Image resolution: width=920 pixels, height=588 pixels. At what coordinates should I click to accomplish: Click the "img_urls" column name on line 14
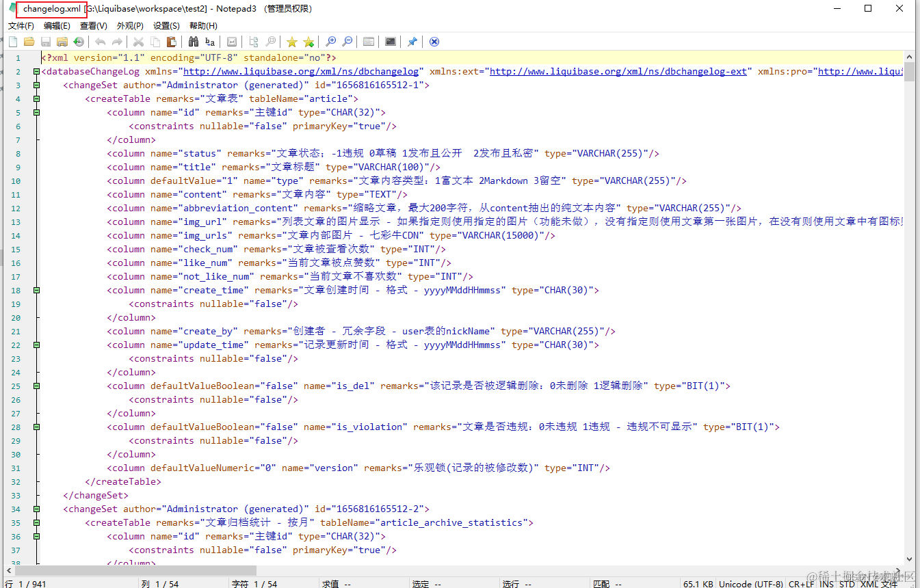(x=205, y=235)
